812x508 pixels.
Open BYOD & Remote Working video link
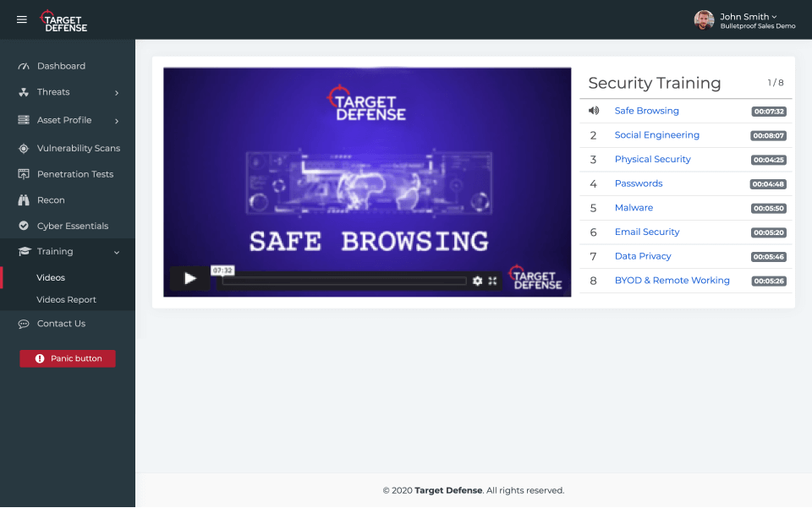(x=672, y=281)
